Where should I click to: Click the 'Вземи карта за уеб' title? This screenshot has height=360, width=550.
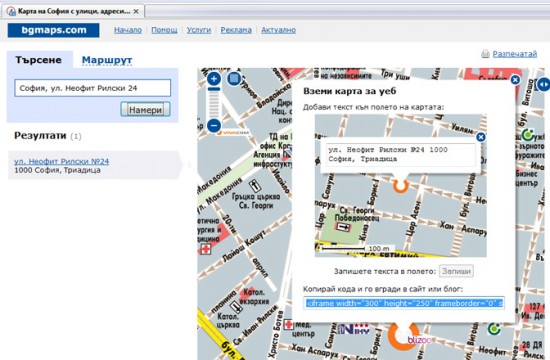tap(349, 91)
